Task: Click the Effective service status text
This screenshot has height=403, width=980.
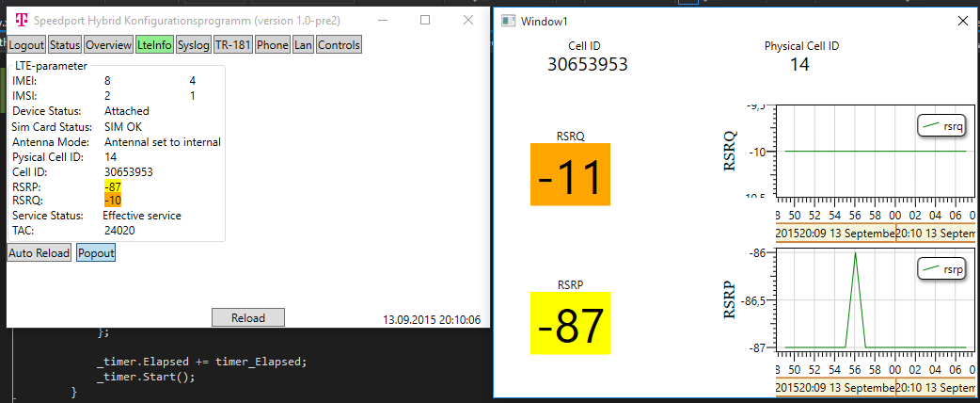Action: point(142,216)
